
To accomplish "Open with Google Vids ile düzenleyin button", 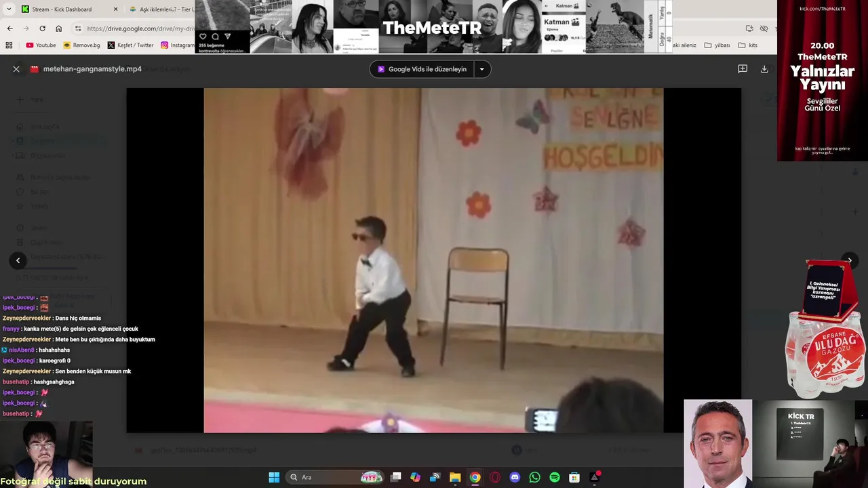I will tap(422, 69).
